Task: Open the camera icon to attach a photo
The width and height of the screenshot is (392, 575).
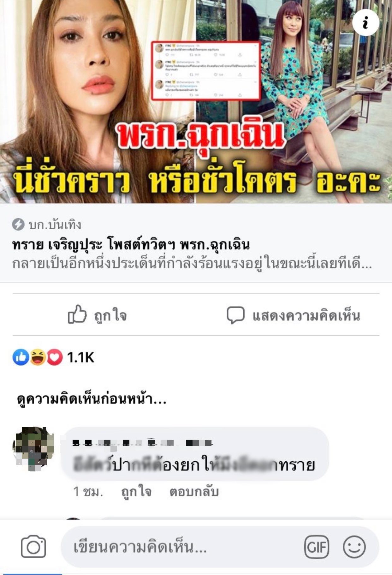Action: point(33,547)
